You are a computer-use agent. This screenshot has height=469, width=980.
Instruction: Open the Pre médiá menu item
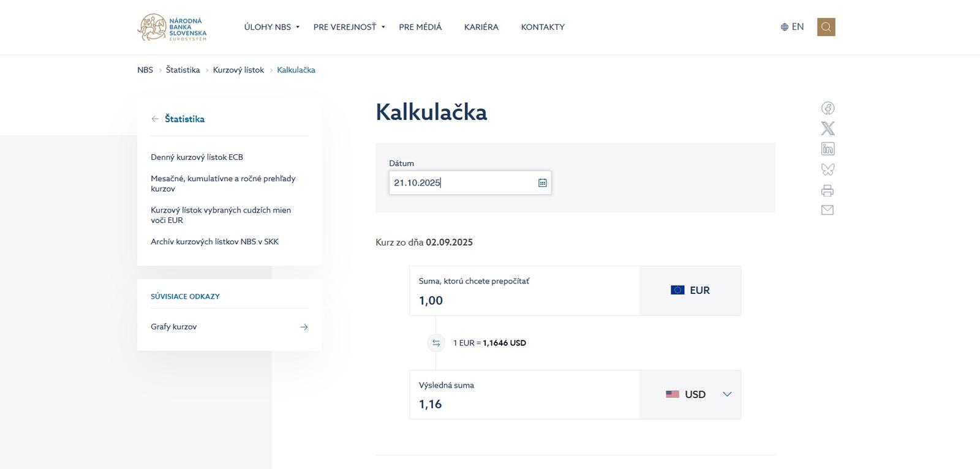pos(420,27)
